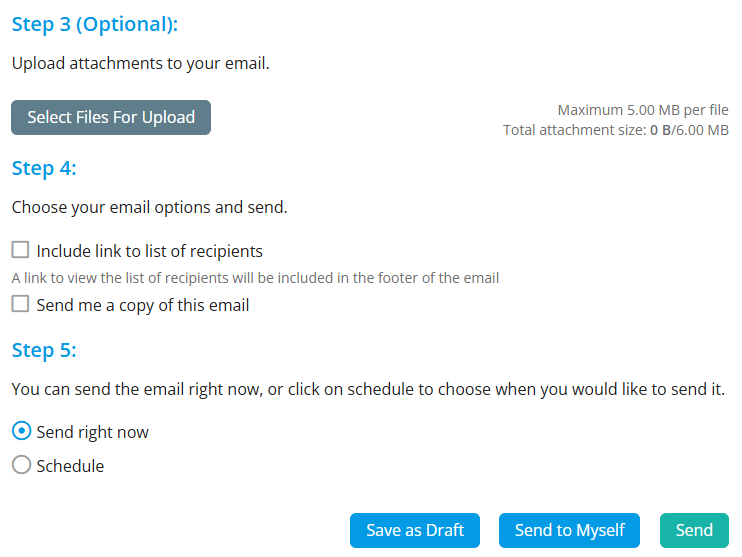Screen dimensions: 742x557
Task: Hit the green Send button
Action: (694, 530)
